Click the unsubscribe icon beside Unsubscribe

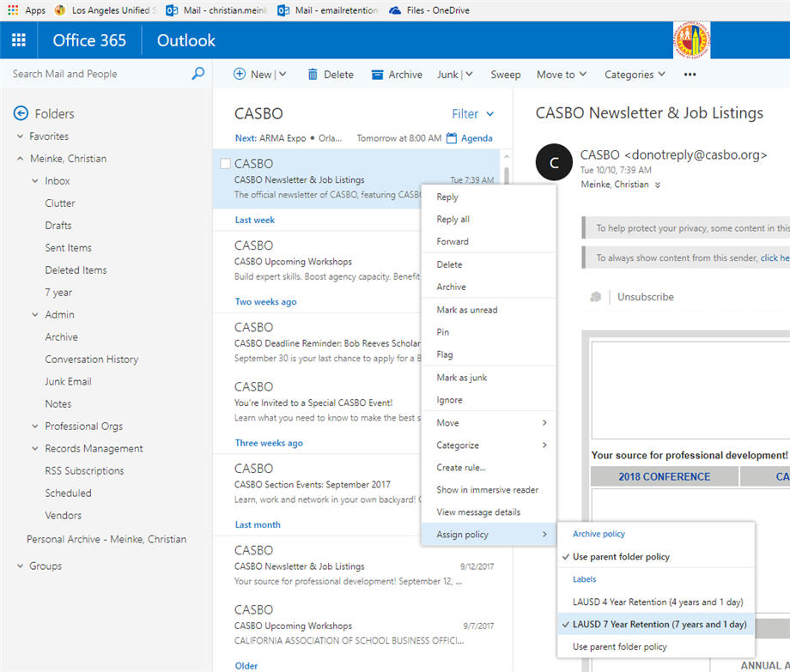[596, 297]
